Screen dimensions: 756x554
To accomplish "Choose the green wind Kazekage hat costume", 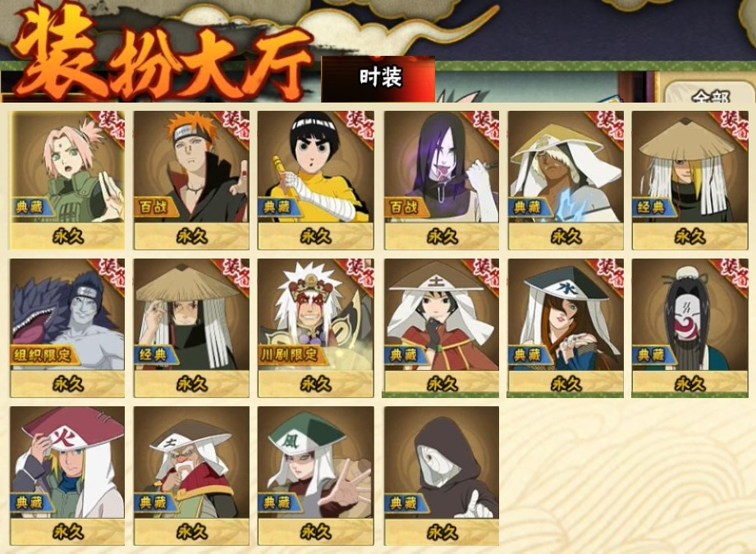I will 315,476.
